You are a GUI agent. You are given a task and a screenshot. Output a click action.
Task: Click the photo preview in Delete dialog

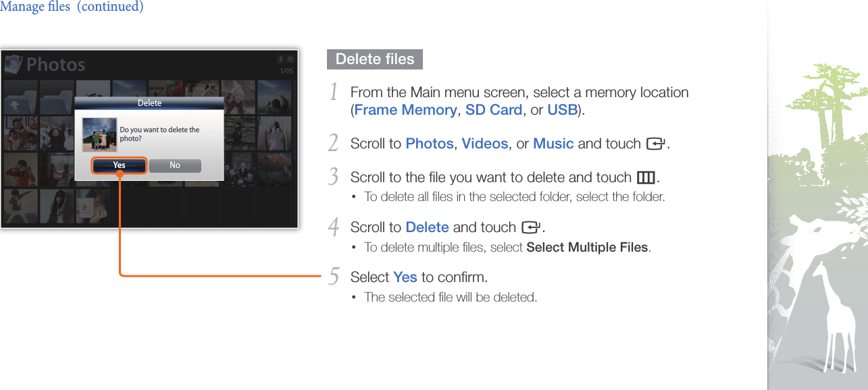tap(99, 134)
